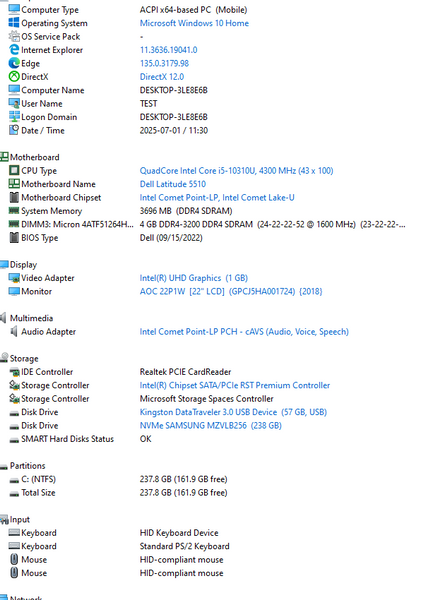This screenshot has width=440, height=600.
Task: Select the Input section header
Action: (x=20, y=519)
